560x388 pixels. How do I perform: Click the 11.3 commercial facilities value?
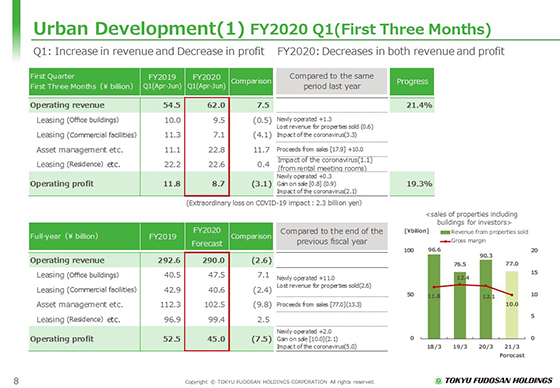(x=172, y=135)
